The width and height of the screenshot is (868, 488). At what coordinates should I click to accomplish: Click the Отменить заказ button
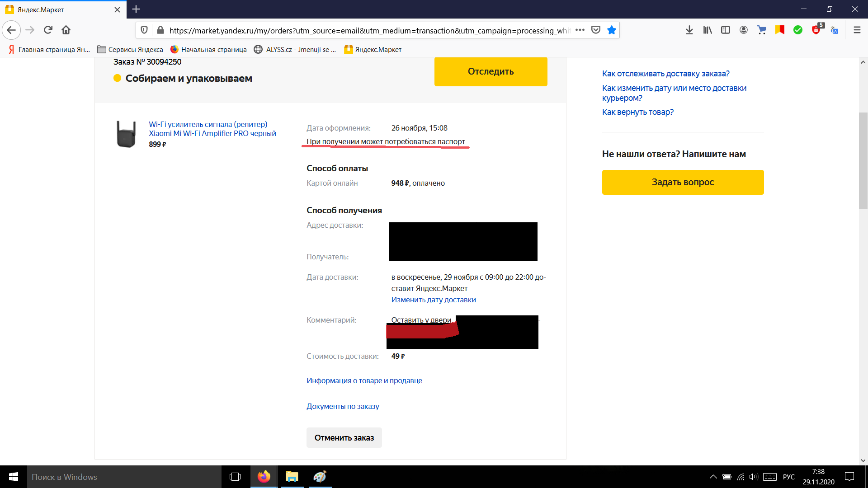click(x=344, y=437)
